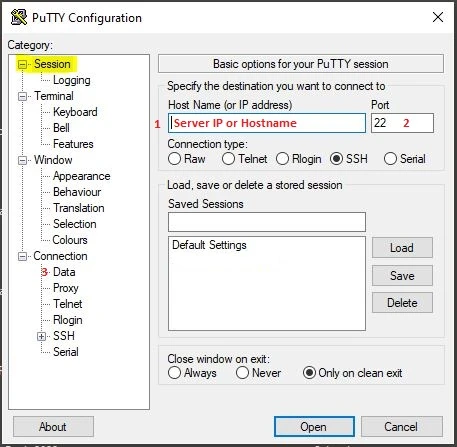Viewport: 457px width, 447px height.
Task: Click the Host Name input field
Action: coord(267,123)
